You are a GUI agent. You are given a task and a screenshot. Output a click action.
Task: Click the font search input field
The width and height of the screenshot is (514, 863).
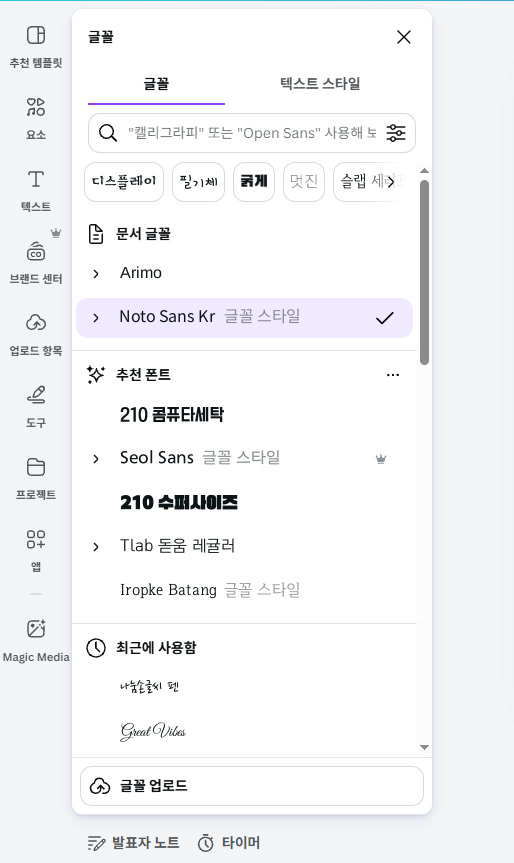click(x=251, y=133)
